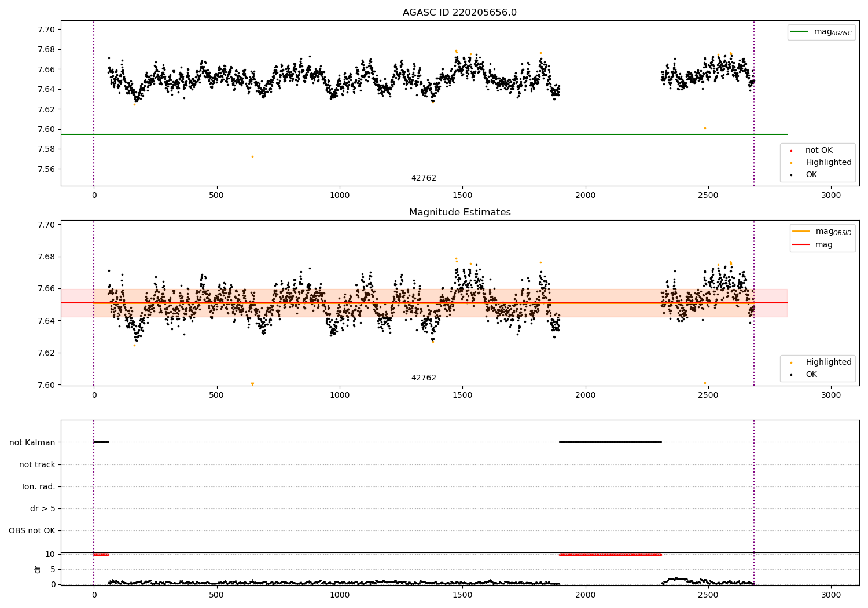The height and width of the screenshot is (608, 868).
Task: Click y-tick "7.62" in the Magnitude Estimates plot
Action: click(x=46, y=353)
